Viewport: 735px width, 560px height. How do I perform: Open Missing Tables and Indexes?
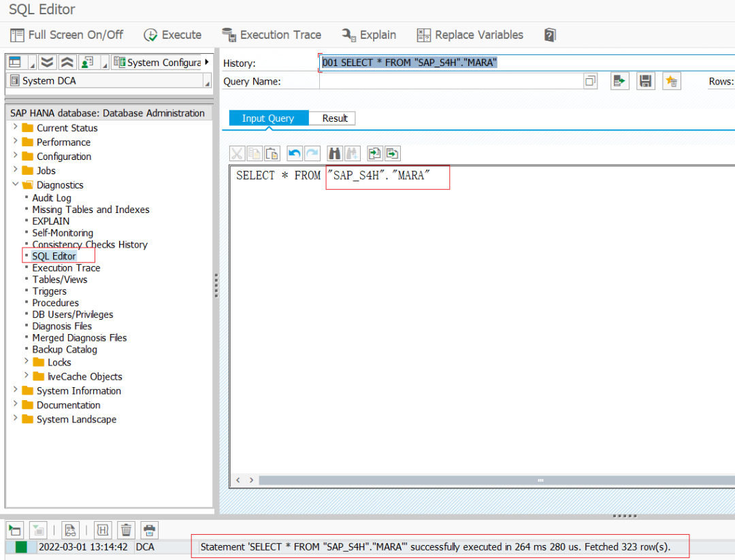[x=91, y=210]
